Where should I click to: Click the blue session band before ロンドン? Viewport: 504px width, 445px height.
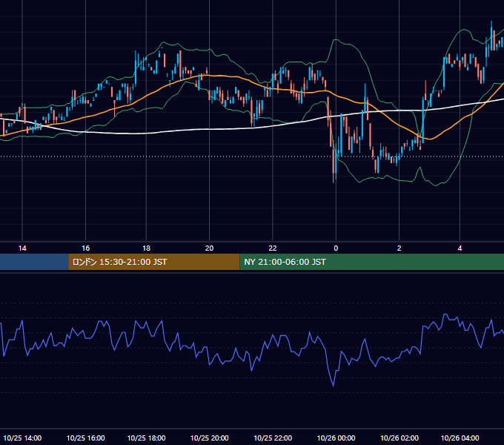click(34, 262)
